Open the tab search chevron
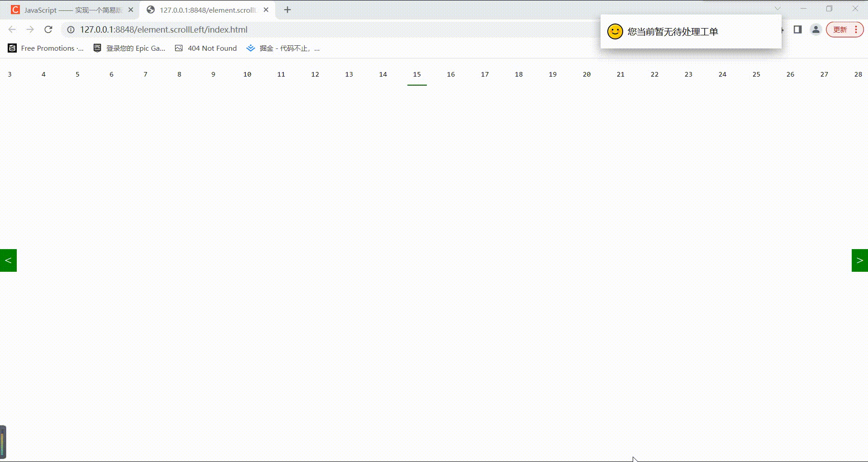868x462 pixels. [x=777, y=8]
